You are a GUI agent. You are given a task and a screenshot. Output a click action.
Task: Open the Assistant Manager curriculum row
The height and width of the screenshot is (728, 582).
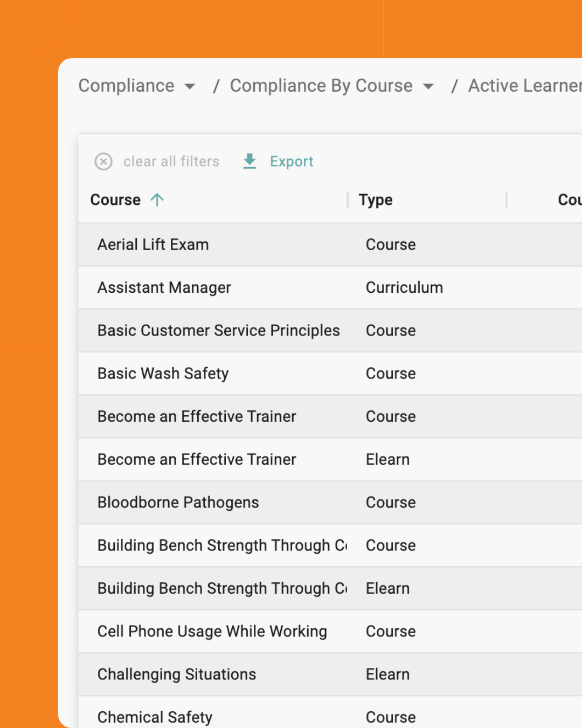[x=164, y=288]
